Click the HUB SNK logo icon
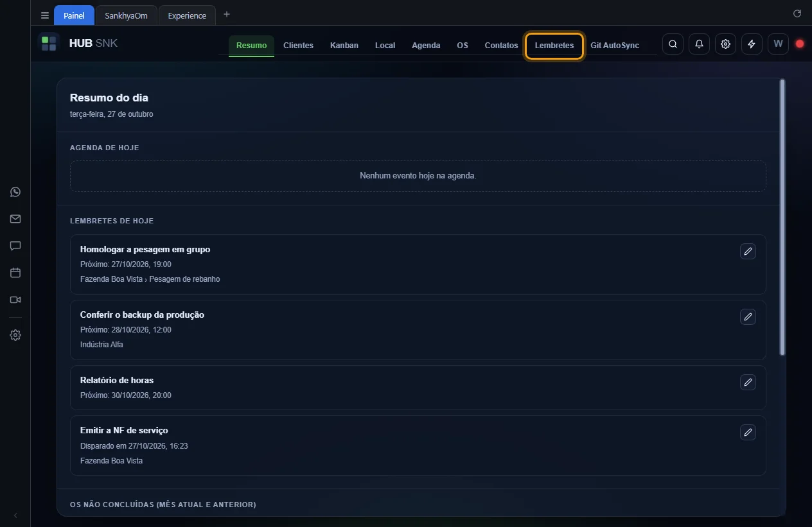The height and width of the screenshot is (527, 812). pyautogui.click(x=49, y=44)
